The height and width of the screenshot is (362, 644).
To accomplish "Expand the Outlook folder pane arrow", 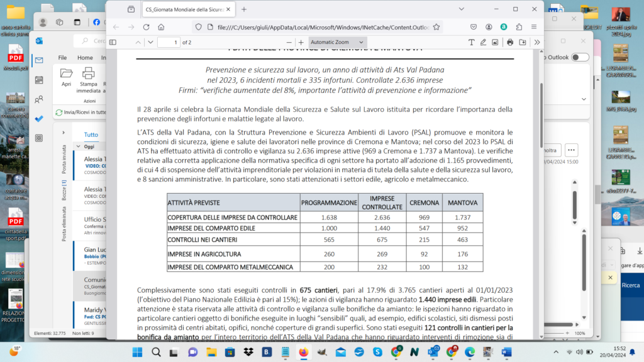I will coord(64,133).
